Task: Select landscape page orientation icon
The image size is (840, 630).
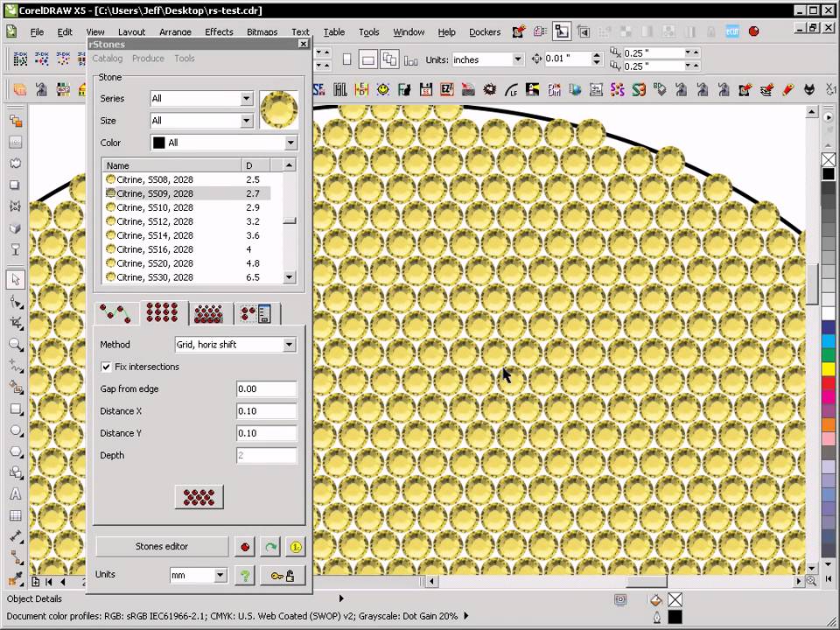Action: (x=368, y=59)
